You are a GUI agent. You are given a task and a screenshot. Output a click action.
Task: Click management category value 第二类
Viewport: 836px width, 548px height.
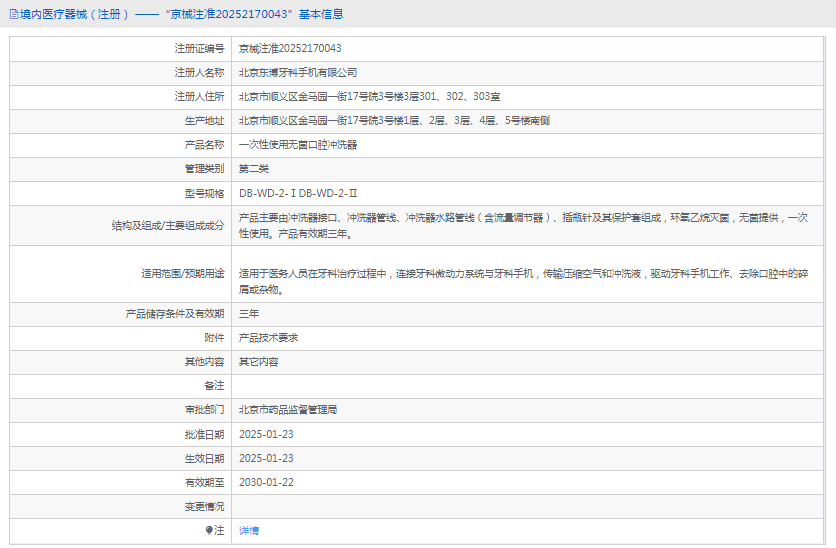point(253,169)
